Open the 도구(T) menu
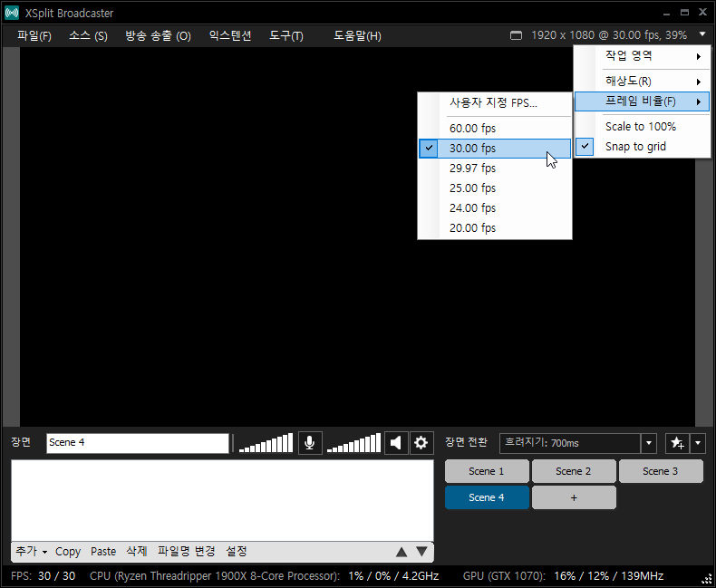This screenshot has height=588, width=716. coord(286,35)
